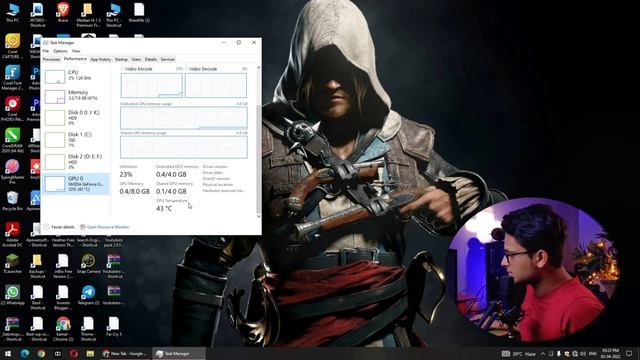Click the ENG language indicator

(x=593, y=353)
